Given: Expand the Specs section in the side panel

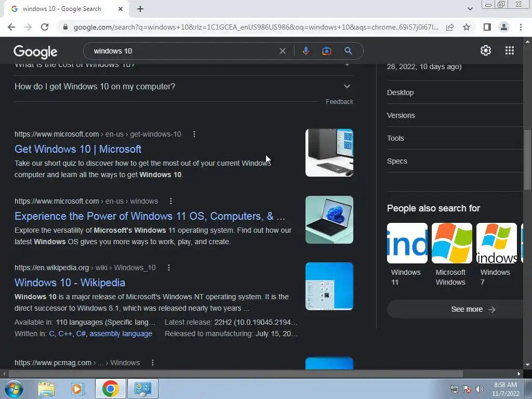Looking at the screenshot, I should click(455, 161).
